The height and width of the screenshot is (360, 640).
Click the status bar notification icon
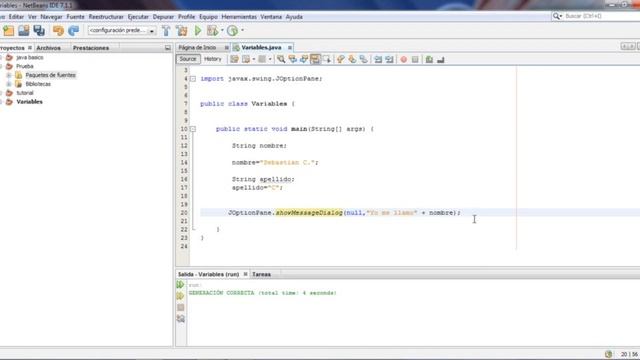(x=609, y=354)
